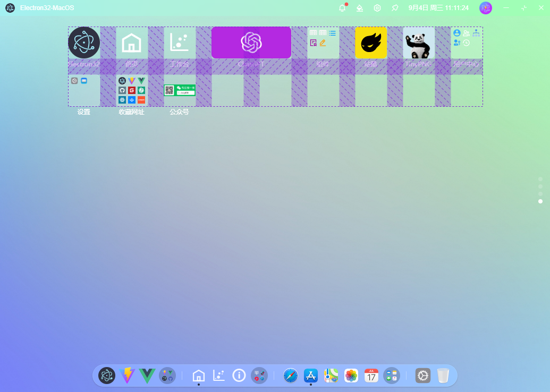Viewport: 550px width, 392px height.
Task: Launch TinyPNG panda app on desktop
Action: [419, 43]
